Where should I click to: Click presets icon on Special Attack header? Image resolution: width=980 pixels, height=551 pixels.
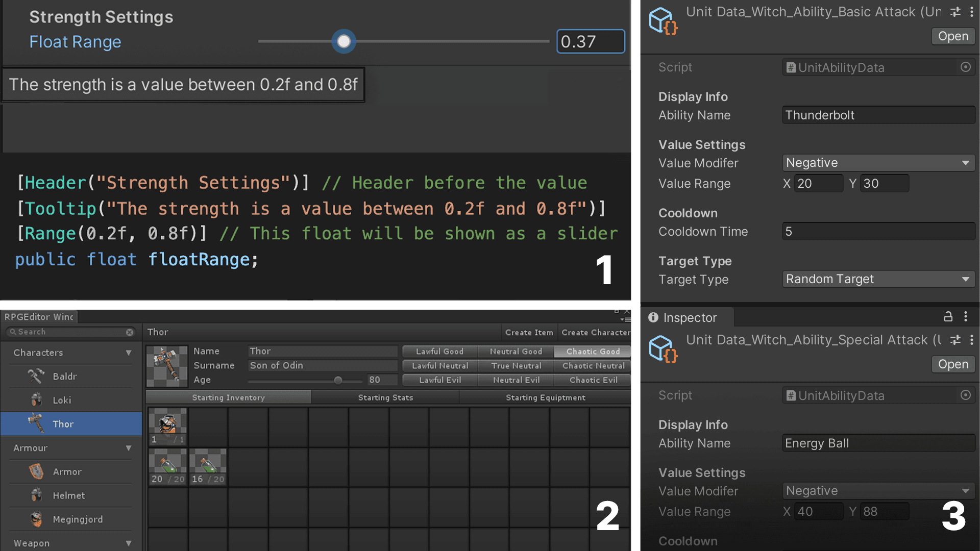(955, 340)
